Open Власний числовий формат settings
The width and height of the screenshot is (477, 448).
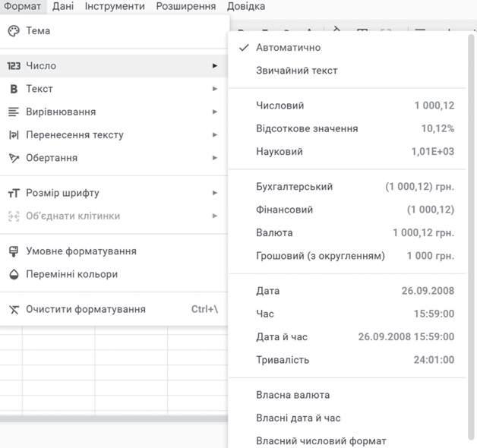(x=347, y=440)
